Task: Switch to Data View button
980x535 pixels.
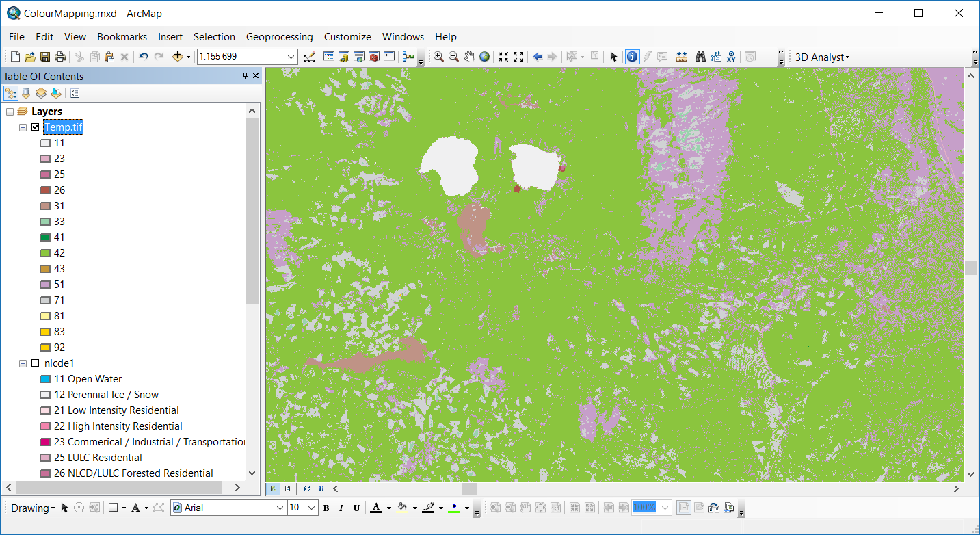Action: pyautogui.click(x=274, y=488)
